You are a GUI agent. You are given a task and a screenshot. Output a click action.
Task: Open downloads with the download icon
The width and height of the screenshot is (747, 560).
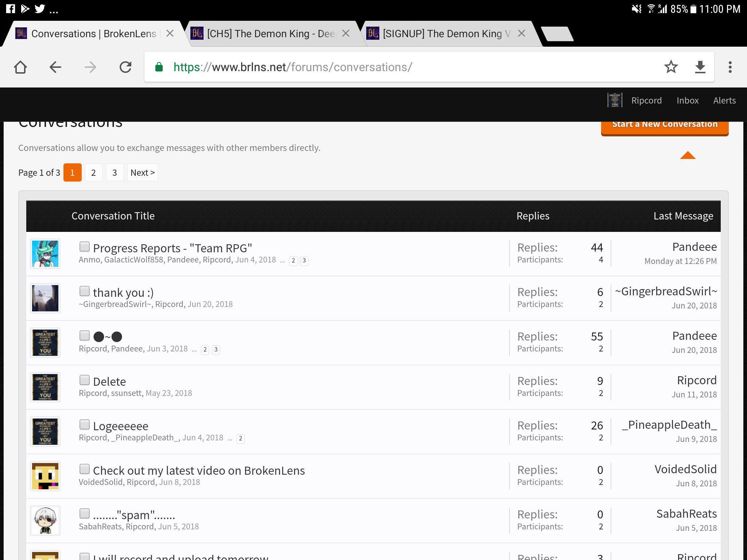pos(700,67)
